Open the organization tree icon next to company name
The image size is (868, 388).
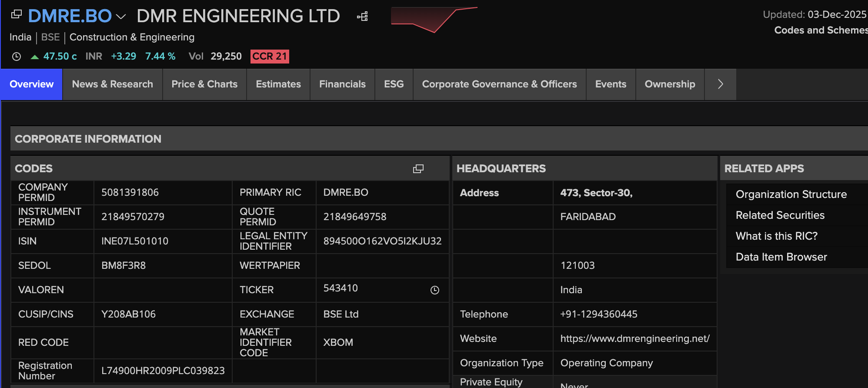[x=363, y=17]
